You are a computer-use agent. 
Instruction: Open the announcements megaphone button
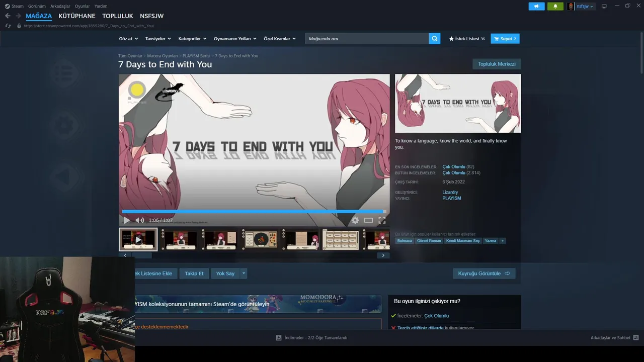[x=537, y=6]
